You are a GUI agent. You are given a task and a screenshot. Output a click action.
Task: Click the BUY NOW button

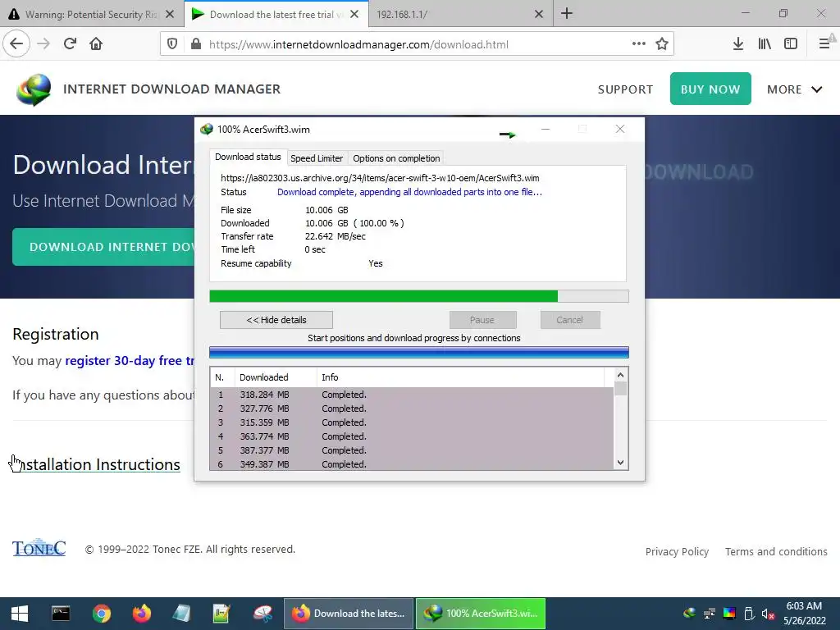(x=710, y=89)
